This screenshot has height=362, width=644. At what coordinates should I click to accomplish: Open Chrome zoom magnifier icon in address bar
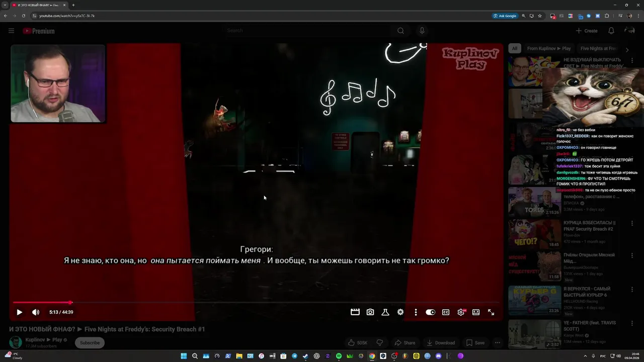524,16
